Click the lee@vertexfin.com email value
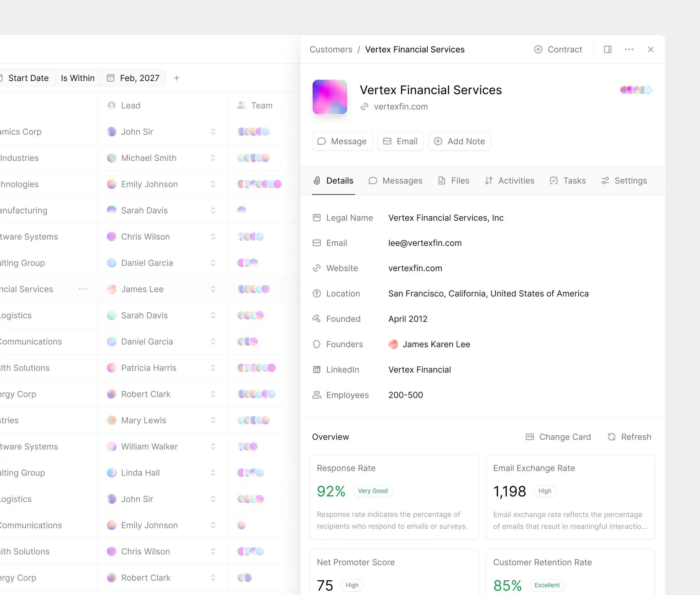This screenshot has height=595, width=700. (x=425, y=243)
